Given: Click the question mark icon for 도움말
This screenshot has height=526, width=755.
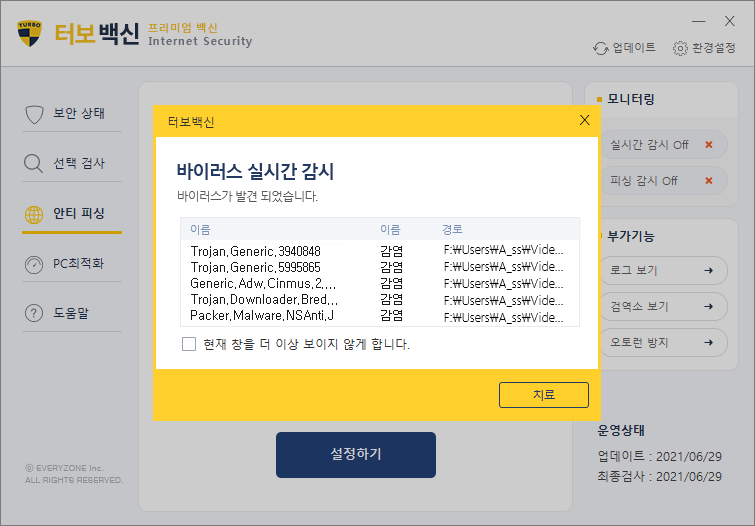Looking at the screenshot, I should point(34,314).
